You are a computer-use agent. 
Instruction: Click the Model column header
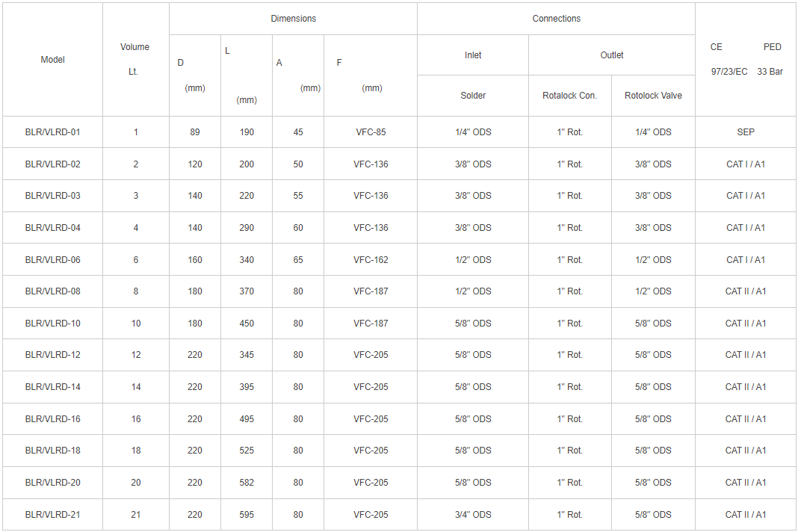click(52, 60)
